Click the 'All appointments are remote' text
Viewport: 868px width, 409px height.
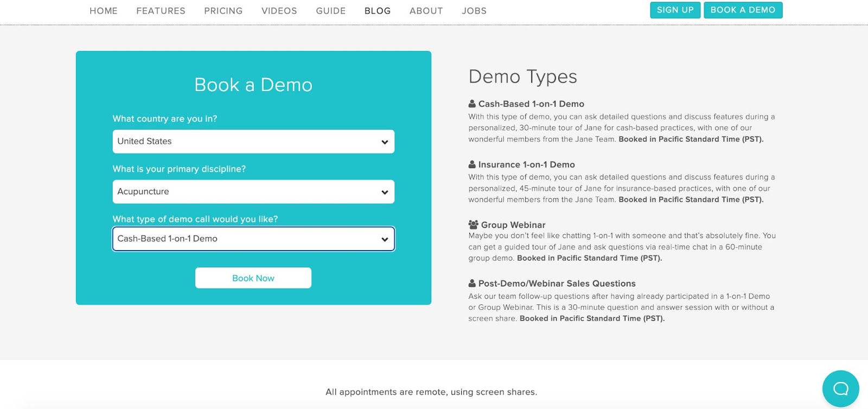[431, 392]
